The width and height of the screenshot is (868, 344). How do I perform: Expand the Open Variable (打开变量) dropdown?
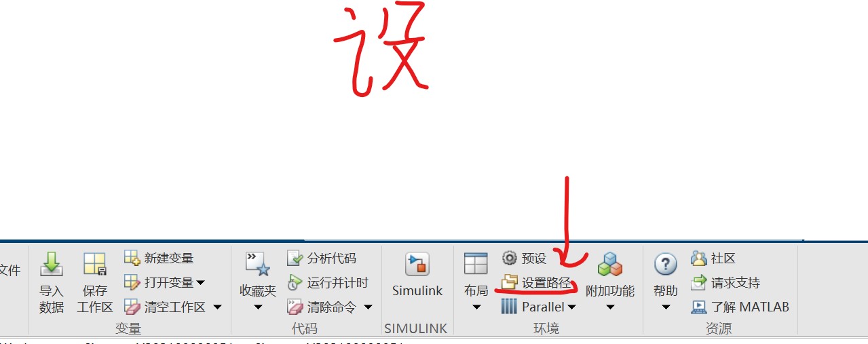(x=200, y=282)
